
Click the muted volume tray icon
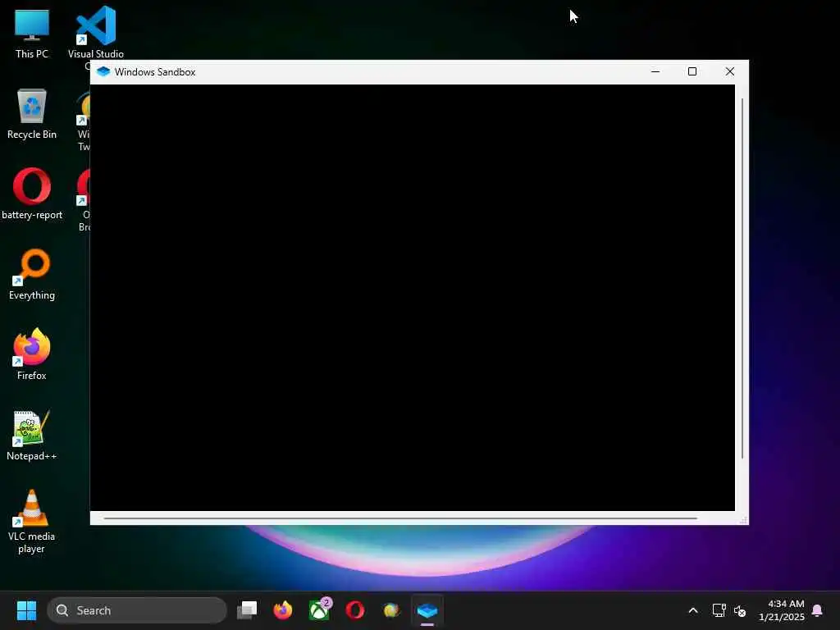click(740, 610)
